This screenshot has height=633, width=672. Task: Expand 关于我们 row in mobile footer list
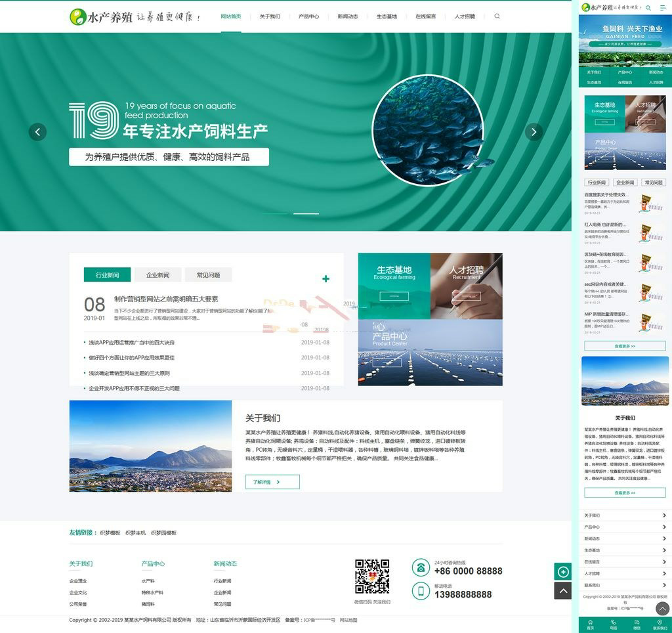pyautogui.click(x=625, y=515)
